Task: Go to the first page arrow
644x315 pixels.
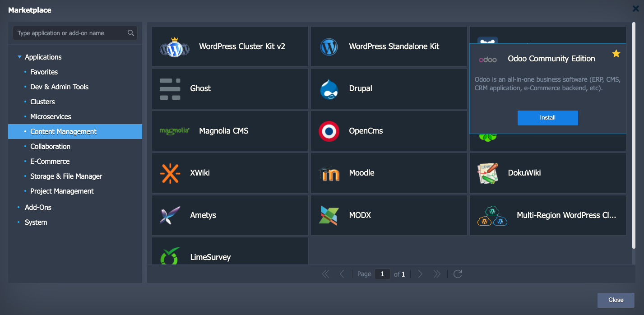Action: pos(325,274)
